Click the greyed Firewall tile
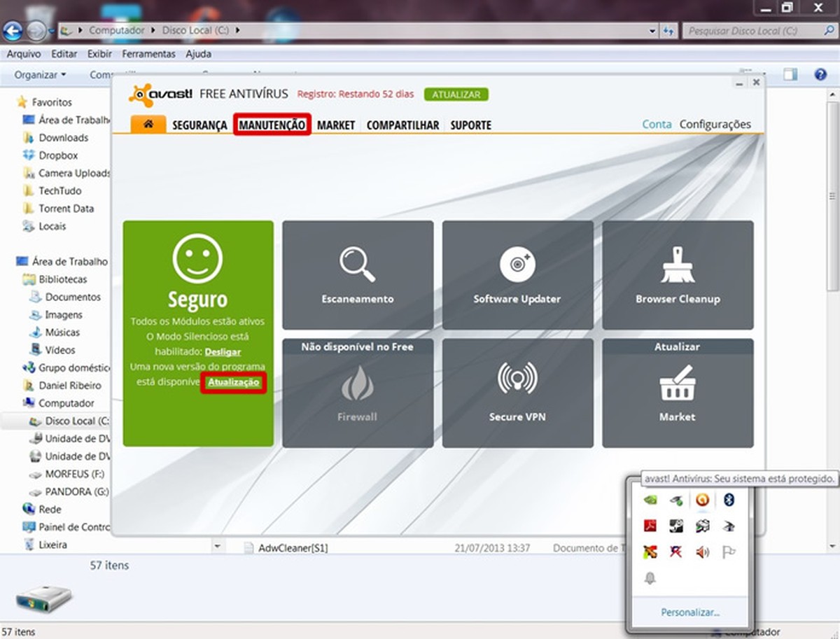The image size is (840, 639). pos(358,393)
